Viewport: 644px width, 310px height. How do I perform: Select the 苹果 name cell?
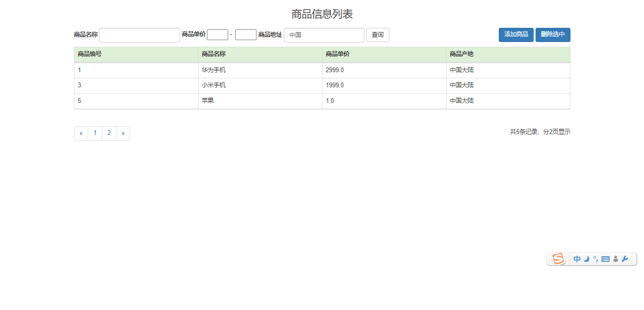click(x=260, y=101)
